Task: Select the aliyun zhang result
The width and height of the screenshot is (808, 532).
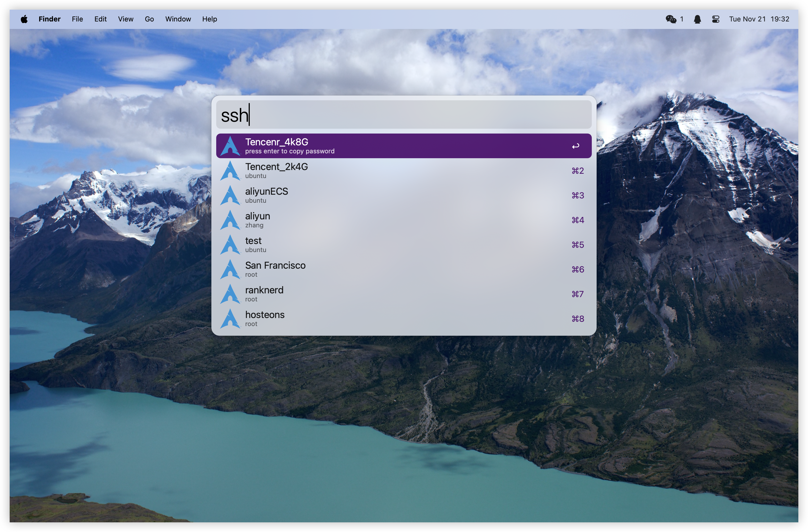Action: 403,220
